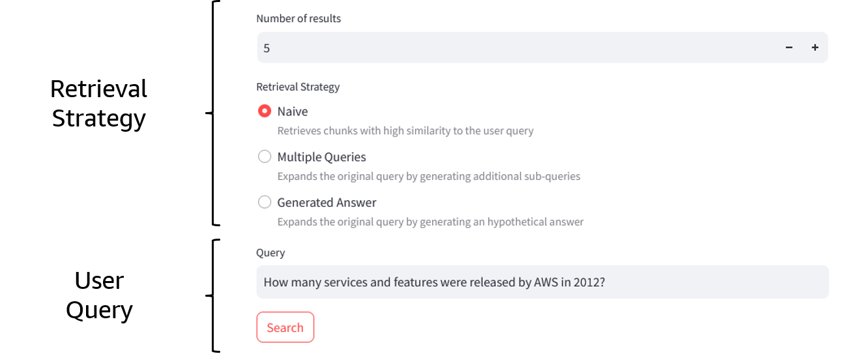
Task: Click the 'Generated Answer' option label text
Action: (326, 203)
